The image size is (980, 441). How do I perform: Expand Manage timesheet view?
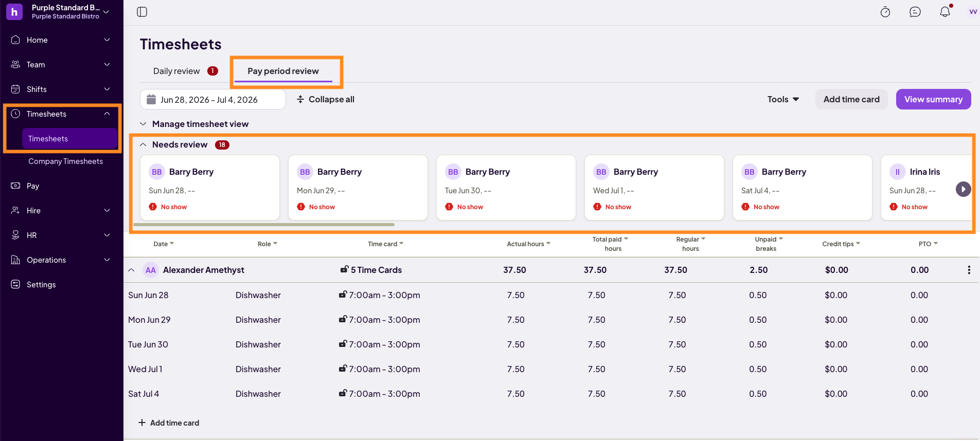coord(143,124)
